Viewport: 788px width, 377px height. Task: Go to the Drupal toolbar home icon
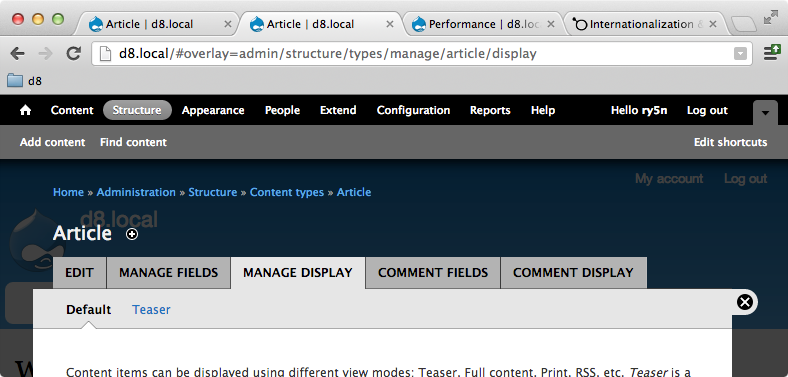pos(25,111)
